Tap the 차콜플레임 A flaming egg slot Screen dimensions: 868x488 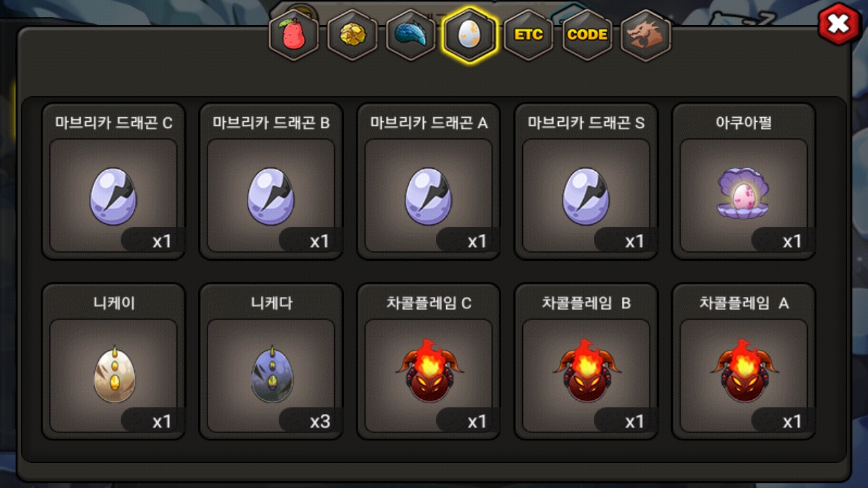point(744,361)
